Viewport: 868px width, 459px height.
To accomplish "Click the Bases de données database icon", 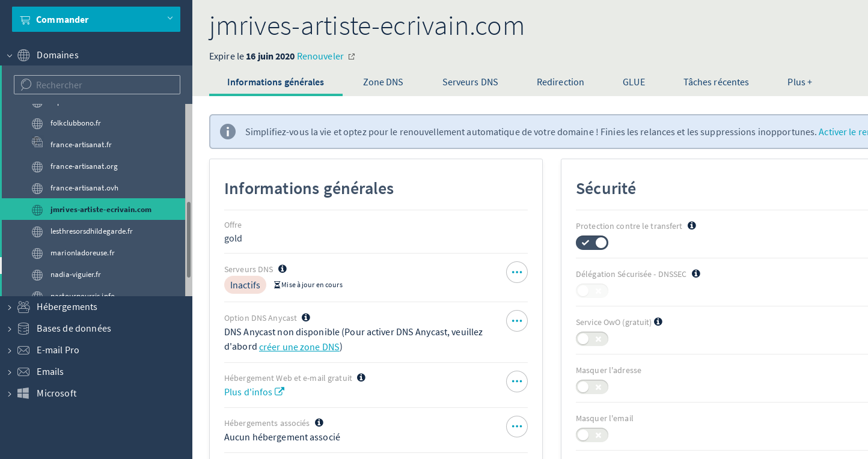I will point(23,329).
